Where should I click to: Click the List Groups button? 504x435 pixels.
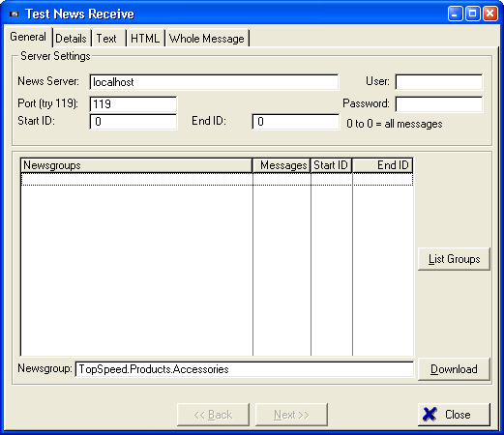454,259
